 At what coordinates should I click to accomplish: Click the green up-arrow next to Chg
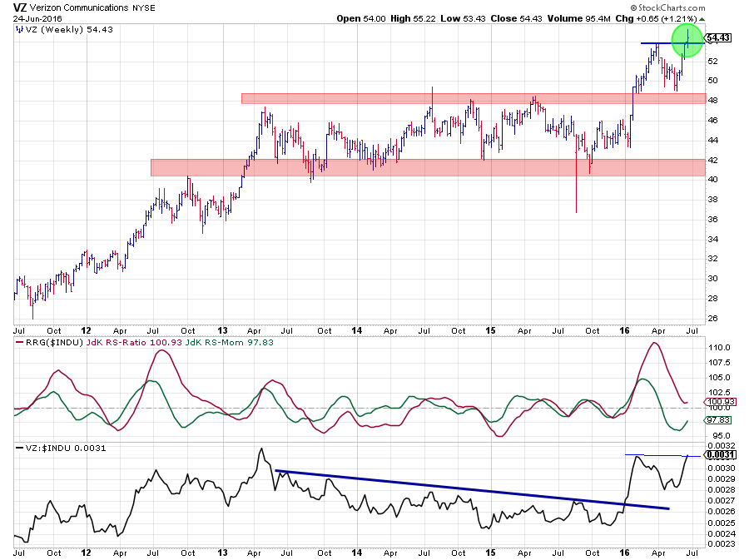coord(702,20)
